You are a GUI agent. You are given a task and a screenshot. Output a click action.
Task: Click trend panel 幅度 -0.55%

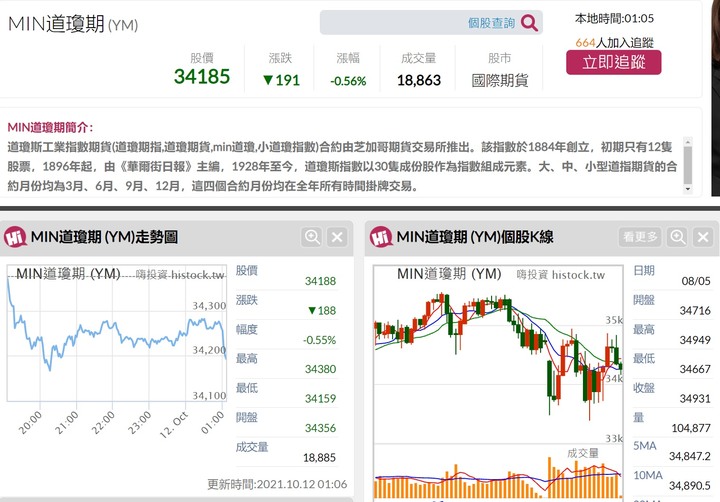click(320, 340)
